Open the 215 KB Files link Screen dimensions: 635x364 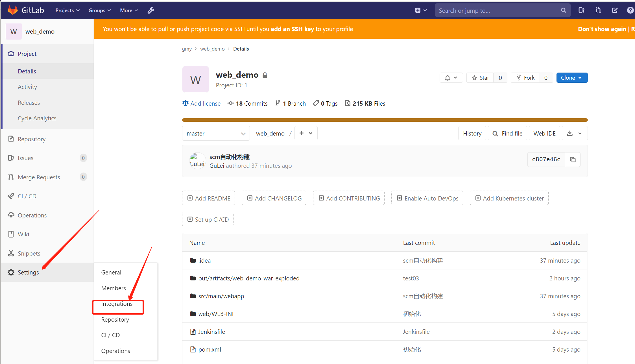[365, 103]
